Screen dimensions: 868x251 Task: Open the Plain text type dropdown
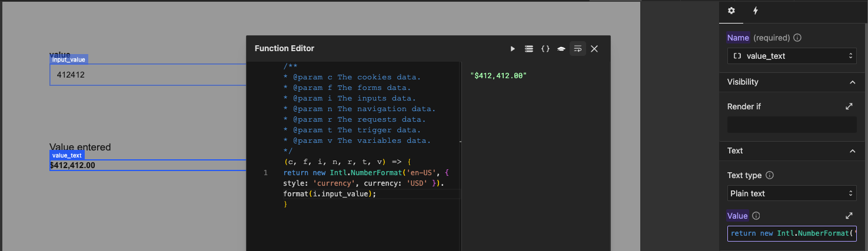[792, 193]
